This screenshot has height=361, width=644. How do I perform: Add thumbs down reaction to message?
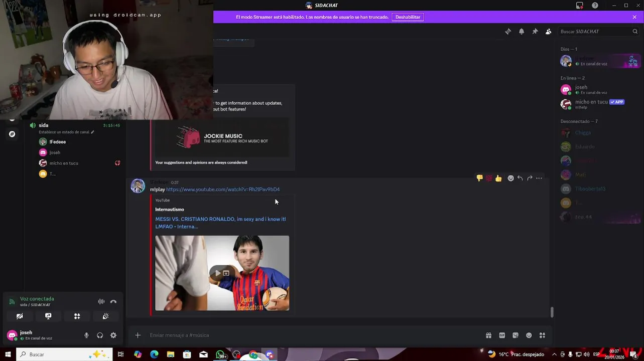tap(480, 178)
